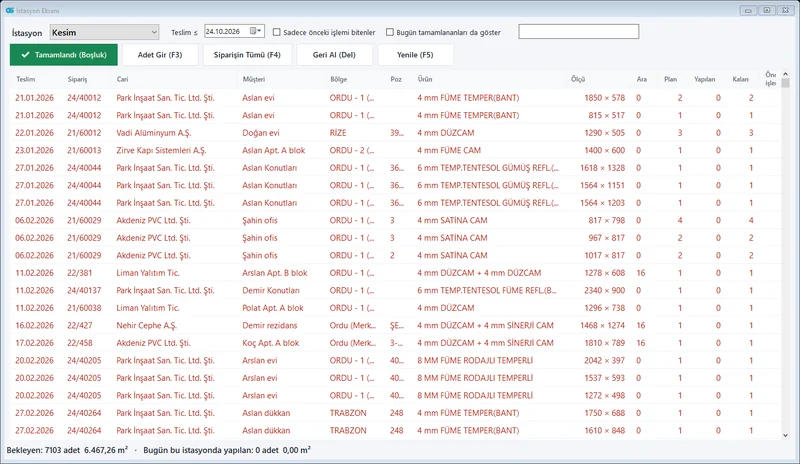Open the date picker calendar icon
Screen dimensions: 800x464
tap(255, 31)
